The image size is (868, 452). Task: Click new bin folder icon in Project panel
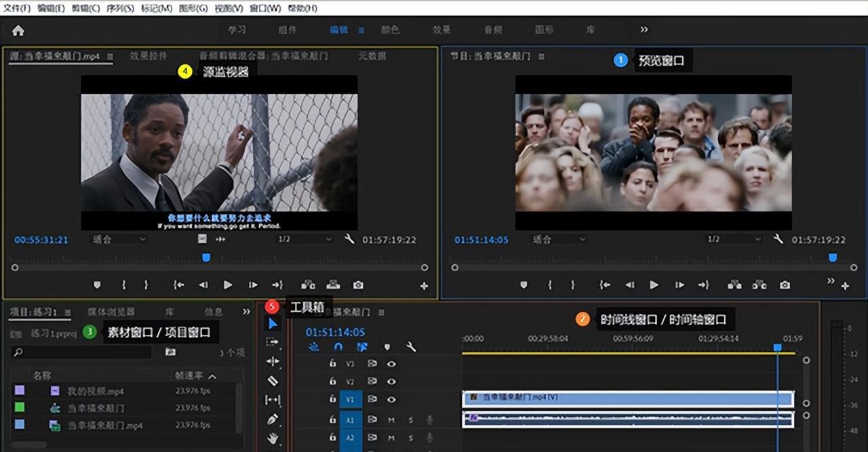click(x=170, y=352)
